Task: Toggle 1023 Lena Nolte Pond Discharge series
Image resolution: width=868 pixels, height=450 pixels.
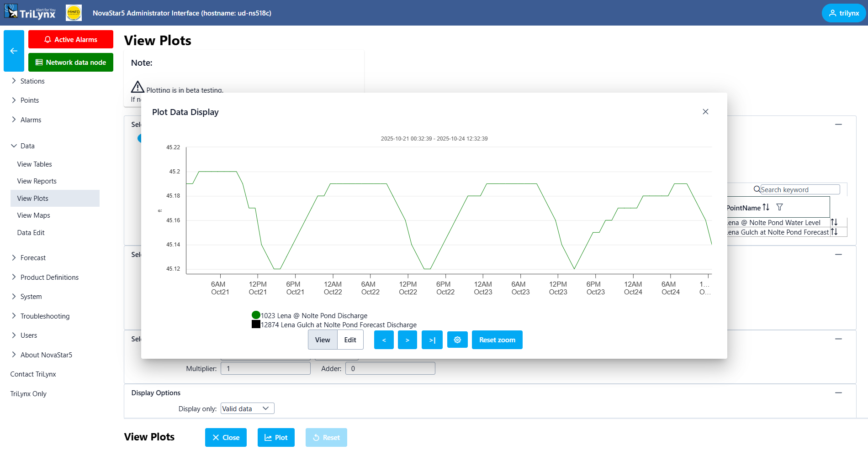Action: 256,315
